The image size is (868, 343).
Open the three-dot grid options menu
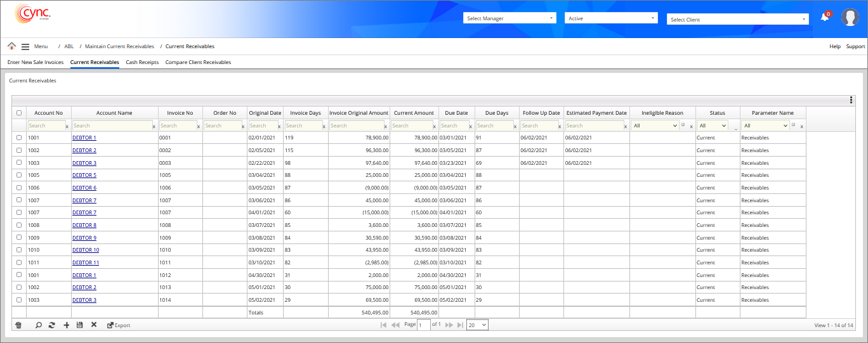(x=851, y=100)
